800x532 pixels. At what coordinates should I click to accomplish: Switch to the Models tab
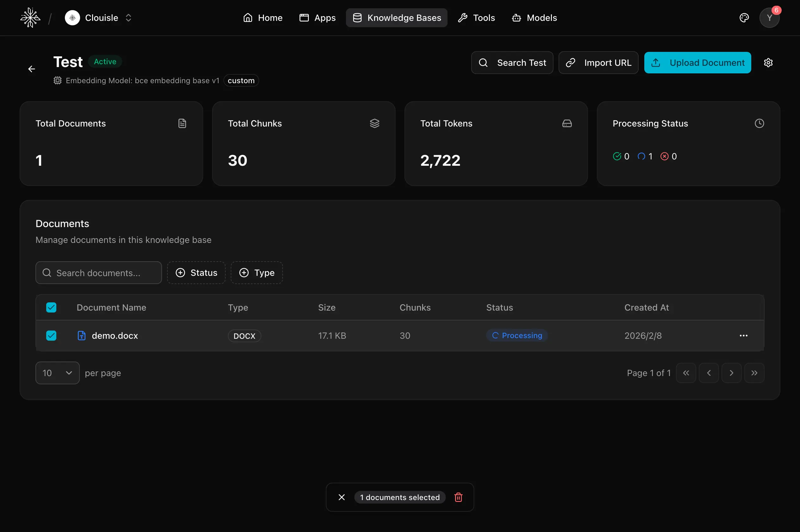pos(534,18)
